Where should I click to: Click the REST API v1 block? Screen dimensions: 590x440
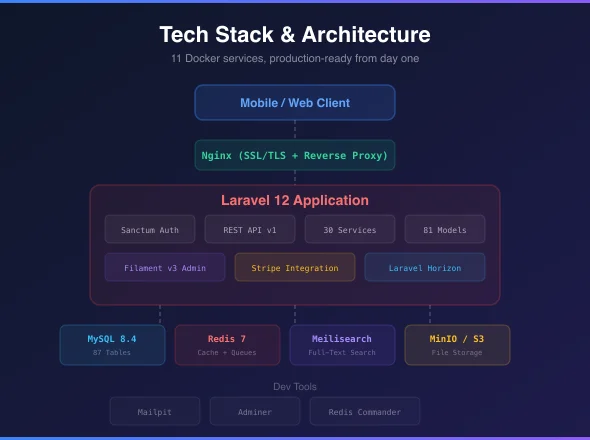(250, 229)
